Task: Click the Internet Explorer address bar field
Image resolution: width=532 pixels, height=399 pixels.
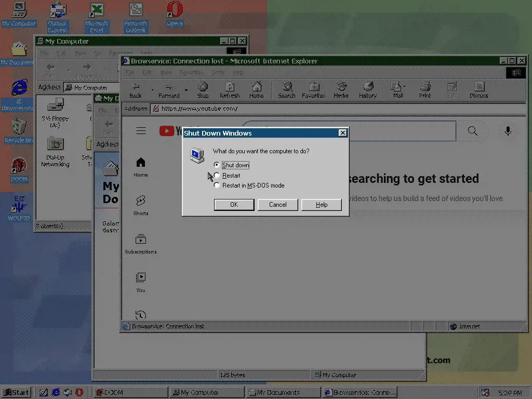Action: (338, 109)
